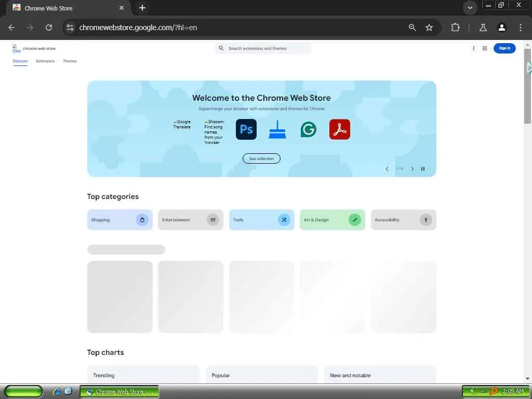Click the Welcome to the Chrome Web Store heading

262,98
